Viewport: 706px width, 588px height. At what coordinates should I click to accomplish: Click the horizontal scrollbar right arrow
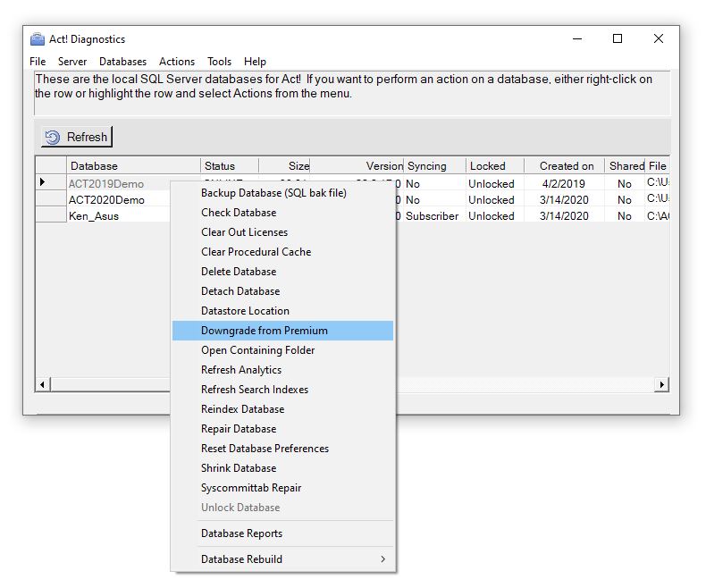[661, 384]
